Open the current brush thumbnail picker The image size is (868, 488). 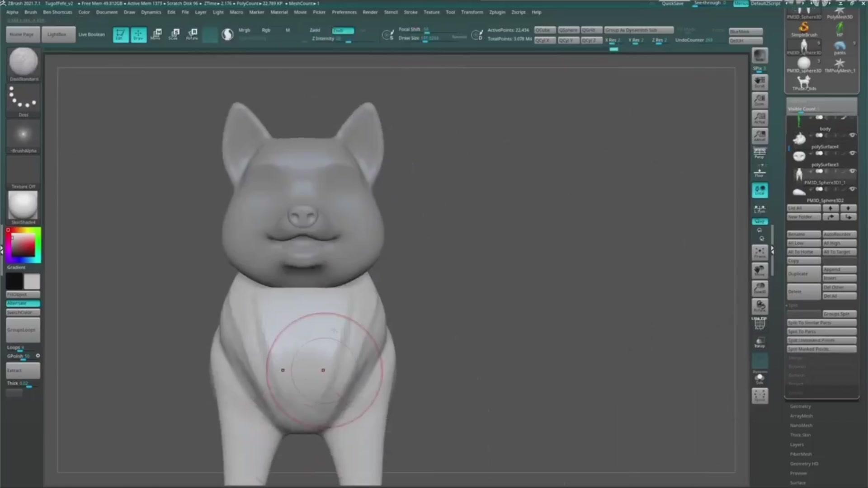point(24,62)
